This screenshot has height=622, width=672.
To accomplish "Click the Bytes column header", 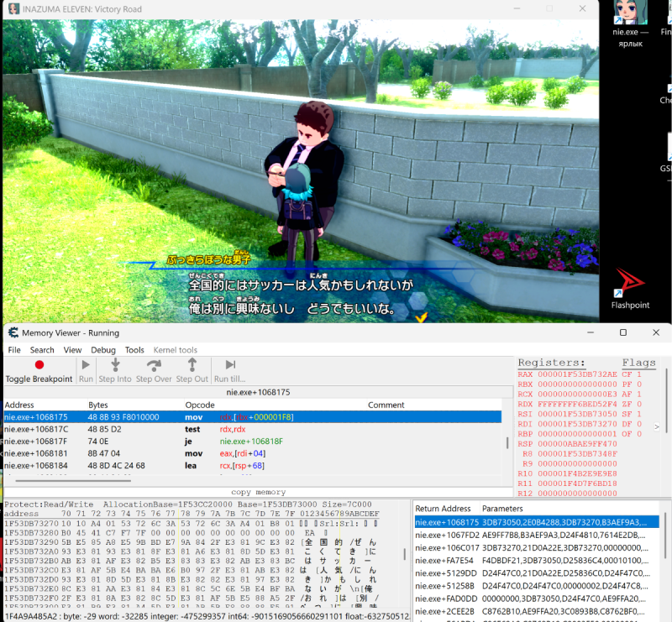I will (98, 405).
